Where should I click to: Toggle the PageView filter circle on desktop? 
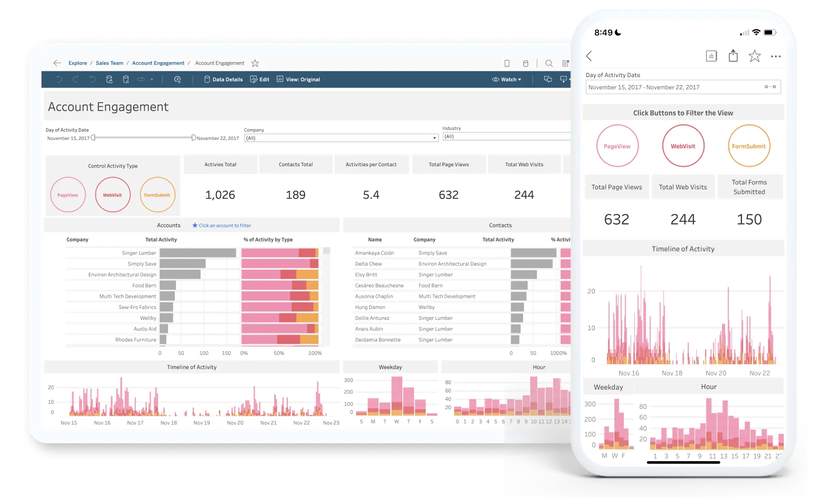point(68,195)
